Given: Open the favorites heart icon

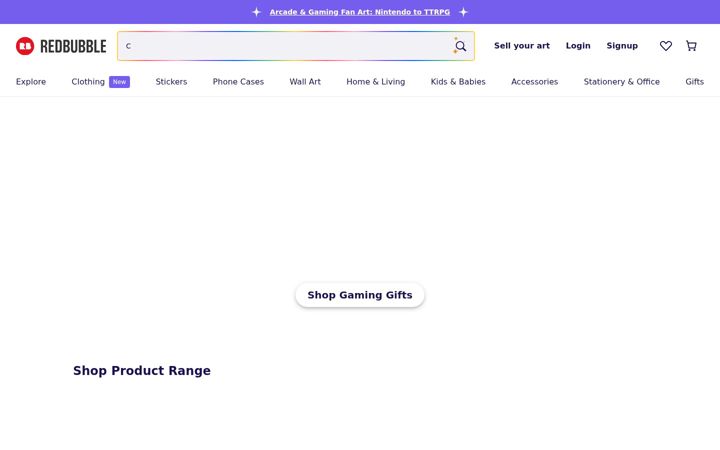Looking at the screenshot, I should tap(666, 46).
